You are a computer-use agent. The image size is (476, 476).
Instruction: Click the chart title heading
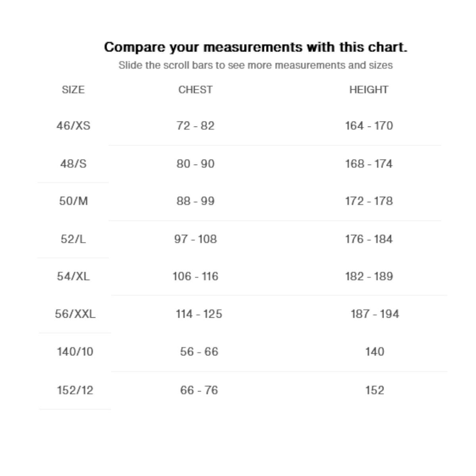255,47
